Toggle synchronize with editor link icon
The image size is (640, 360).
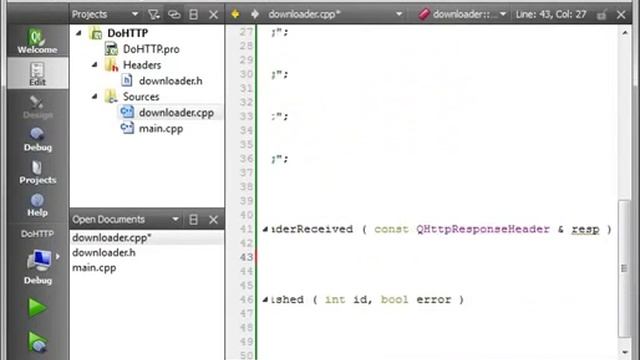pos(174,15)
